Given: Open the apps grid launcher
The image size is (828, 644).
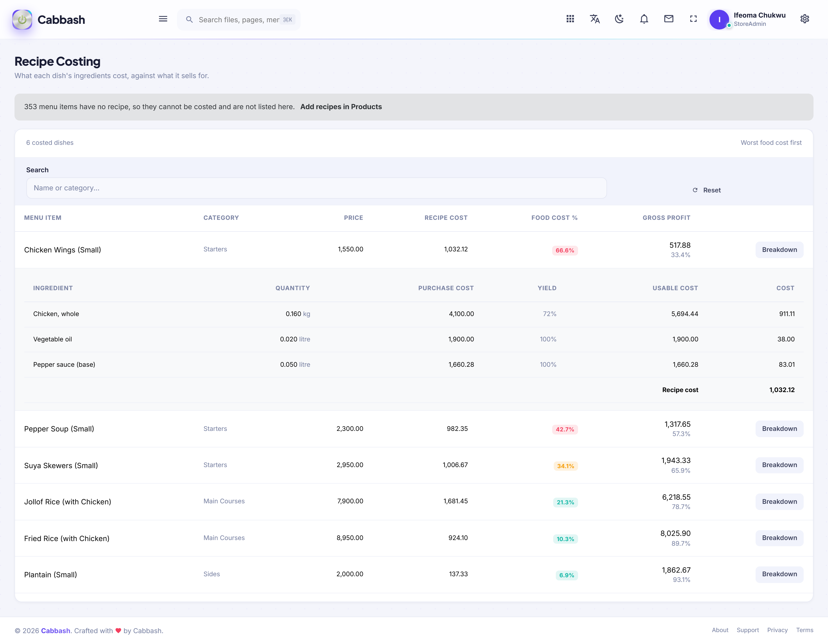Looking at the screenshot, I should pos(570,19).
